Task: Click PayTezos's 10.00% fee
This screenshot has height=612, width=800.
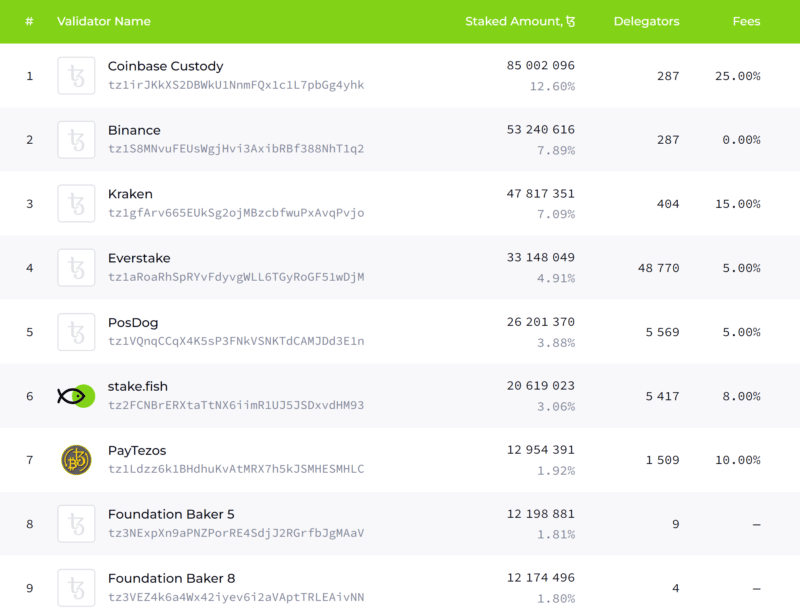Action: (x=738, y=461)
